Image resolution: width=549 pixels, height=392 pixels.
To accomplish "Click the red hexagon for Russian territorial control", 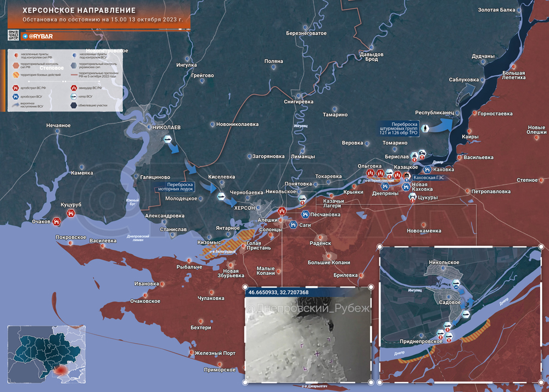I will coord(16,65).
